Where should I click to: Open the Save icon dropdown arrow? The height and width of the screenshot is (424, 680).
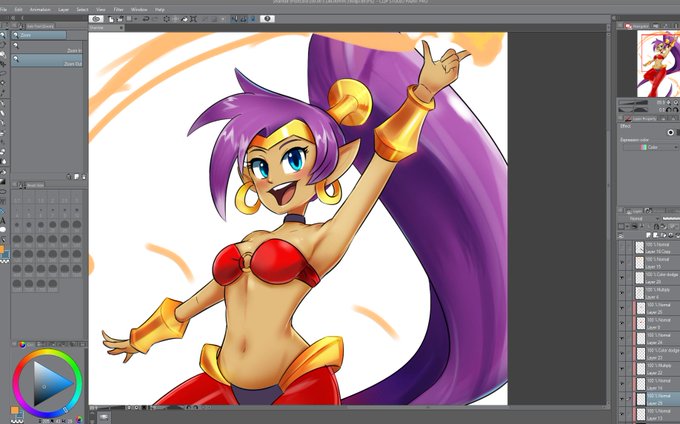[x=136, y=19]
